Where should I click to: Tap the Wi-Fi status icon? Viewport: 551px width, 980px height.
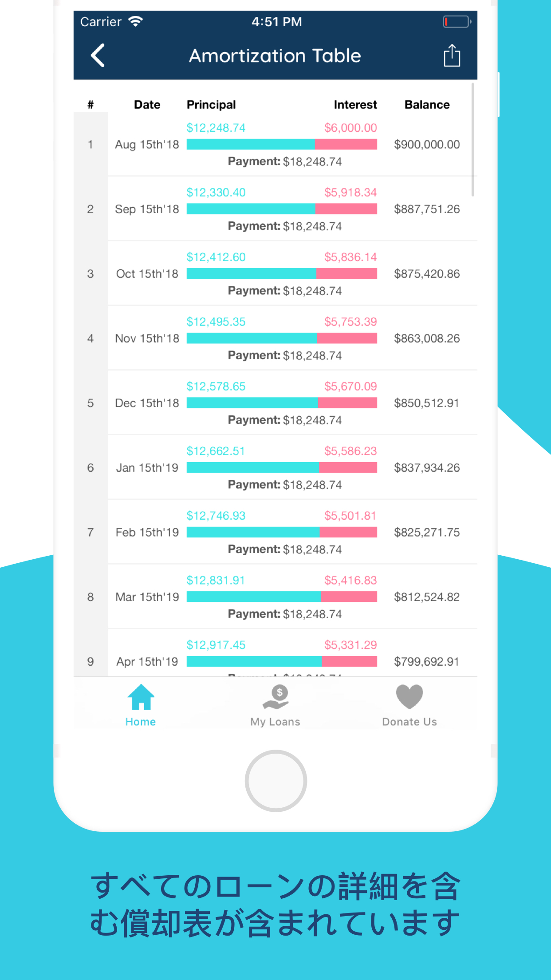tap(136, 21)
